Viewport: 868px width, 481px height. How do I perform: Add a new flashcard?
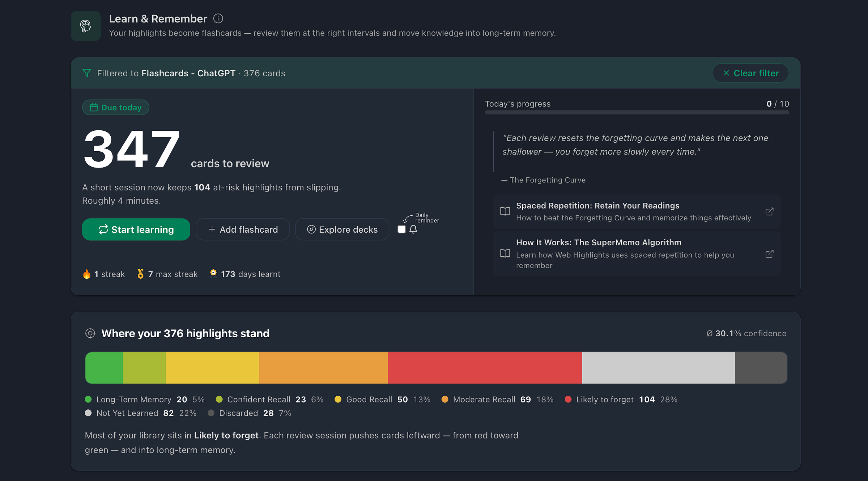(243, 229)
